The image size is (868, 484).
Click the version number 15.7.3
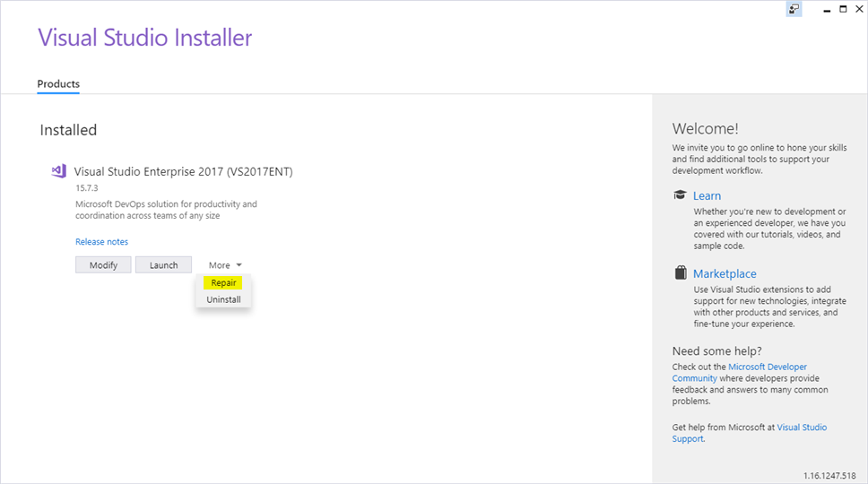(x=87, y=188)
